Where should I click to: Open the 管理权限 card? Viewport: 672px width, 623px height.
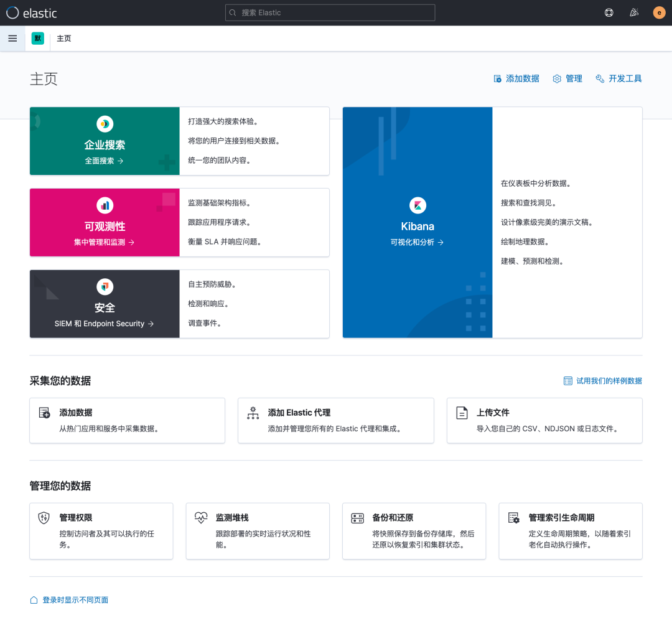[101, 532]
